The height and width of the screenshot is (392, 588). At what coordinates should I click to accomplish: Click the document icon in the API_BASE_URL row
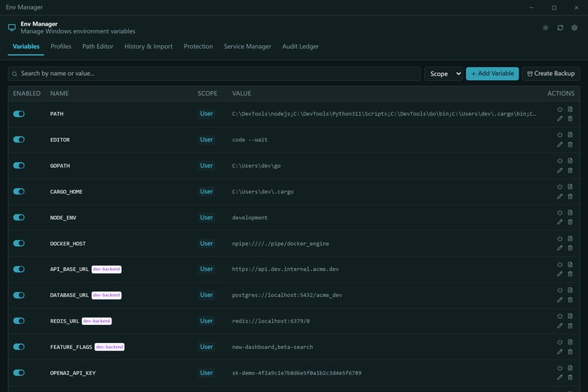pos(570,264)
